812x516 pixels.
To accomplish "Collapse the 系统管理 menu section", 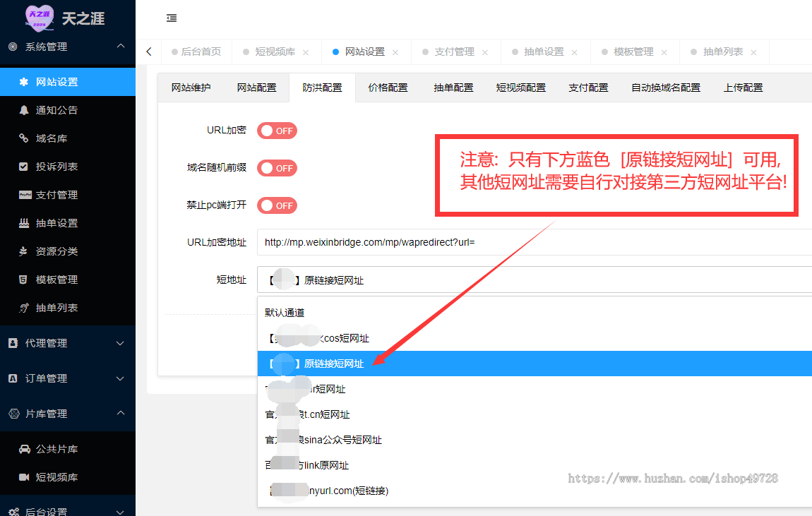I will pyautogui.click(x=120, y=46).
